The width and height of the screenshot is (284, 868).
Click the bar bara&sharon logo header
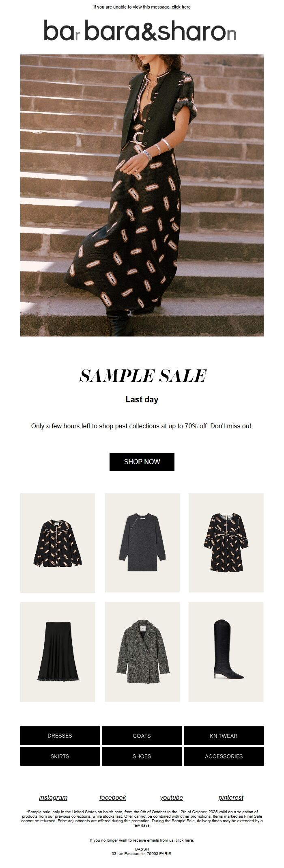point(140,30)
